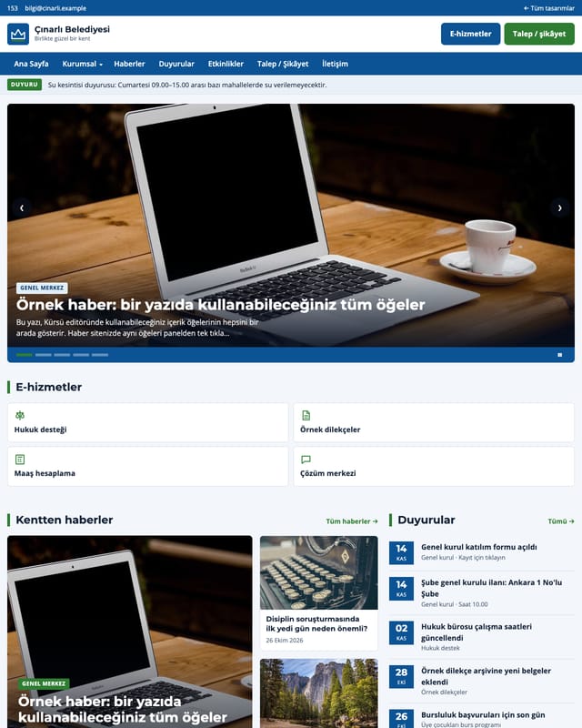Click the blue E-hizmetler button

coord(471,34)
